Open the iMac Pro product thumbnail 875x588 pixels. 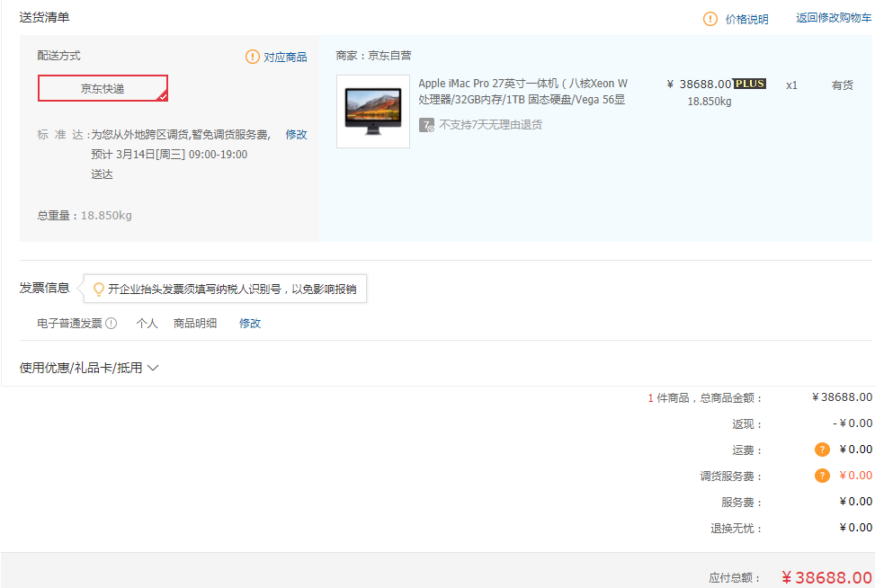[x=373, y=111]
